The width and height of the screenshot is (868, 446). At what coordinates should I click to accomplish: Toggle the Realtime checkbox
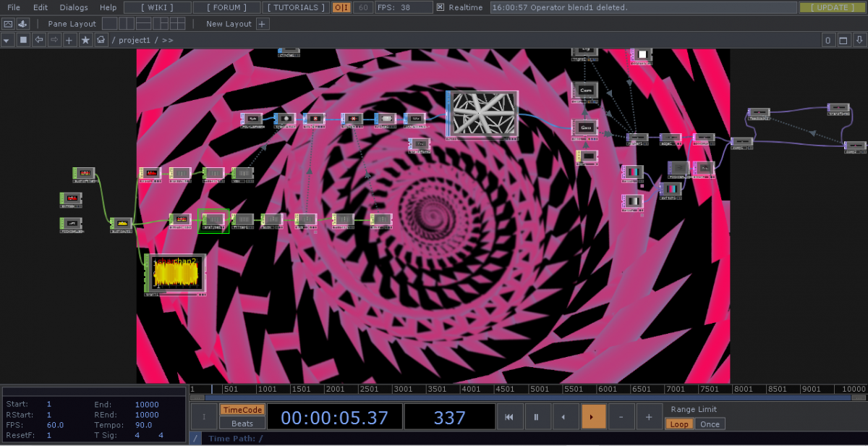[441, 7]
